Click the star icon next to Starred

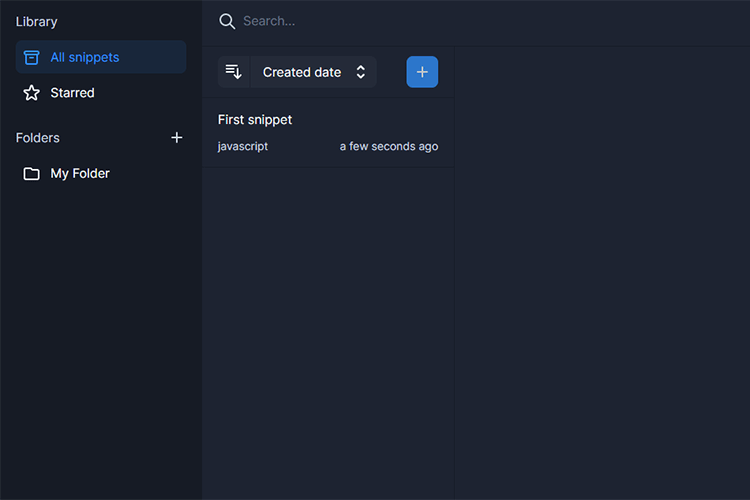[x=32, y=93]
